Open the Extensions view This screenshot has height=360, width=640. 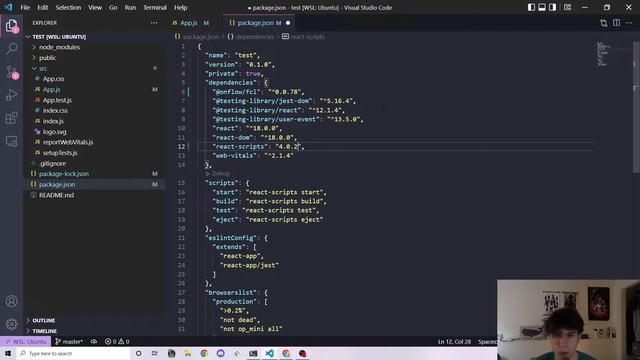pyautogui.click(x=11, y=118)
